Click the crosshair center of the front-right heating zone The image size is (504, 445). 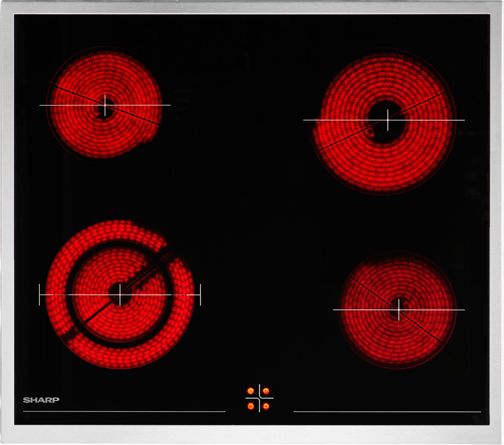click(x=399, y=309)
